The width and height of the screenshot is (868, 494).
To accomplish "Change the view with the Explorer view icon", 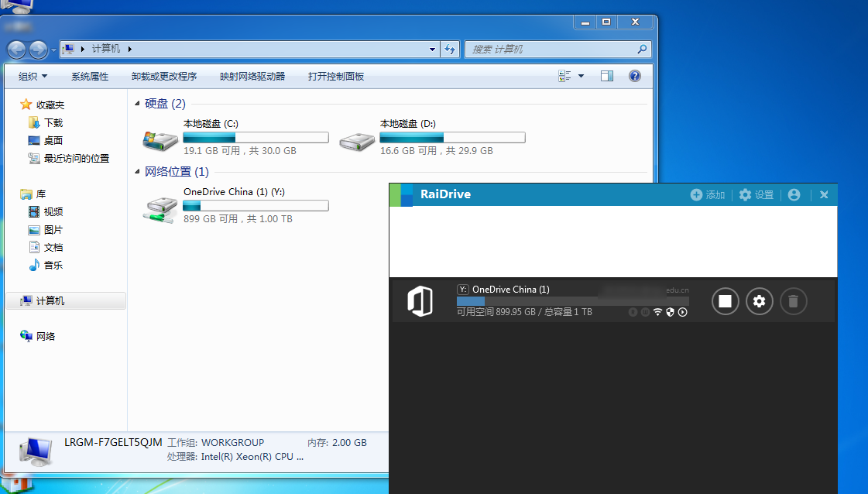I will coord(564,76).
